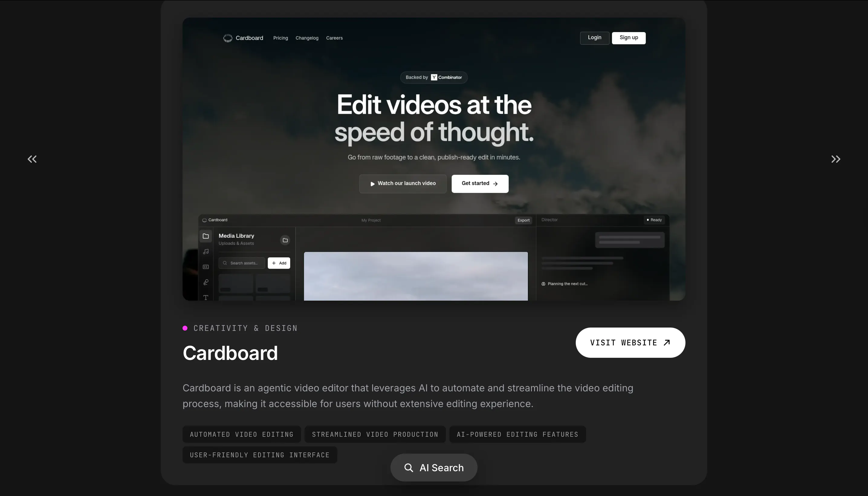The height and width of the screenshot is (496, 868).
Task: Click the "Director" panel heading
Action: [x=549, y=220]
